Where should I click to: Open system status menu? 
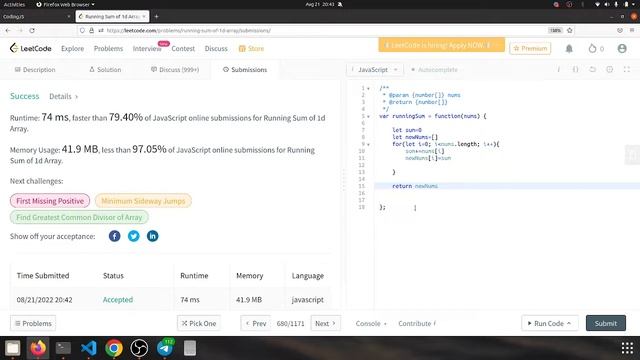(x=616, y=4)
